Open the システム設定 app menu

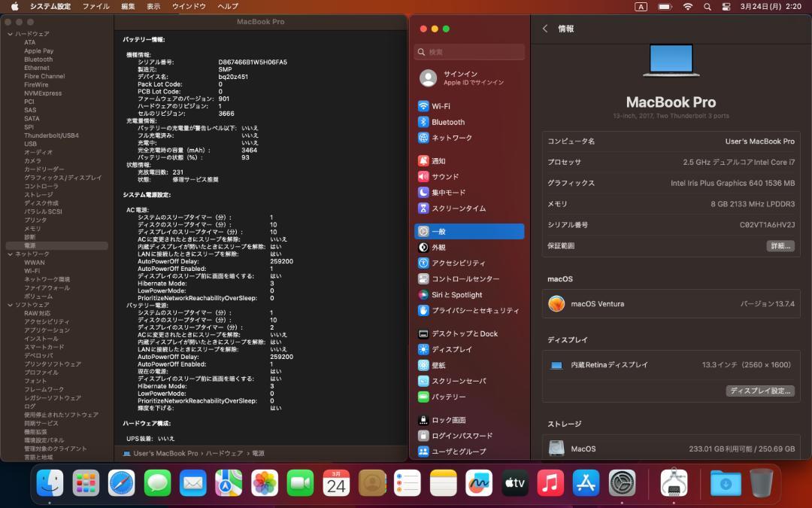click(50, 7)
